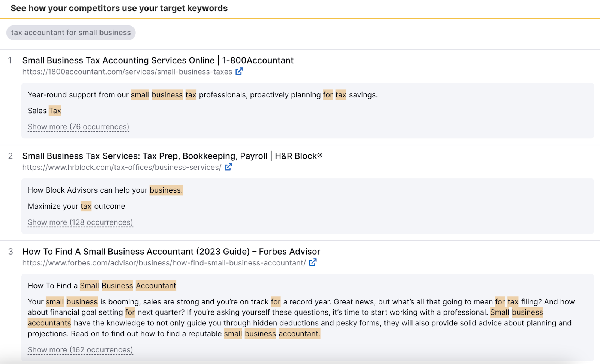Expand Show more (76 occurrences) for 1-800Accountant
This screenshot has width=600, height=364.
(x=78, y=127)
